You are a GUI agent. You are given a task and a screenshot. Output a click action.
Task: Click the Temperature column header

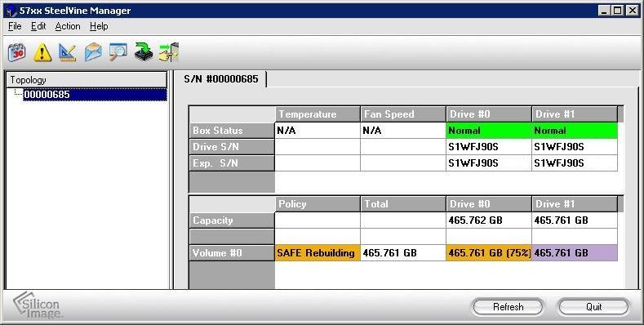pyautogui.click(x=318, y=114)
